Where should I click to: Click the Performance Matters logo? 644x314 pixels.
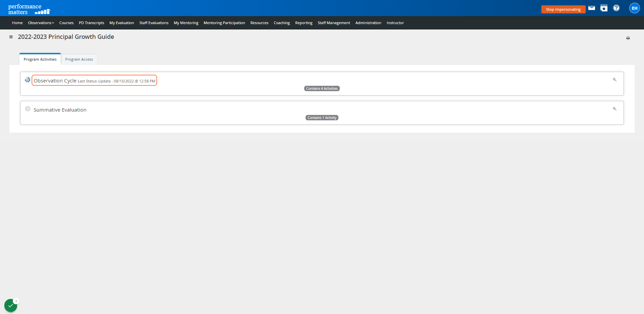29,9
